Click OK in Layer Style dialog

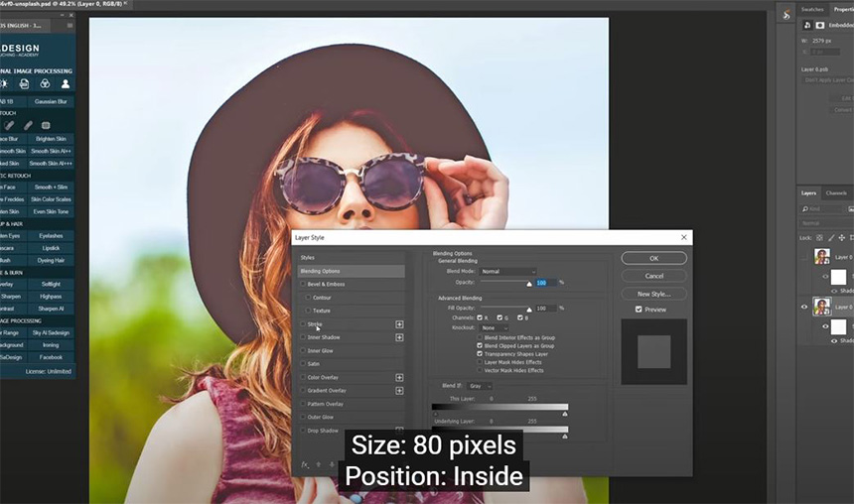coord(653,258)
